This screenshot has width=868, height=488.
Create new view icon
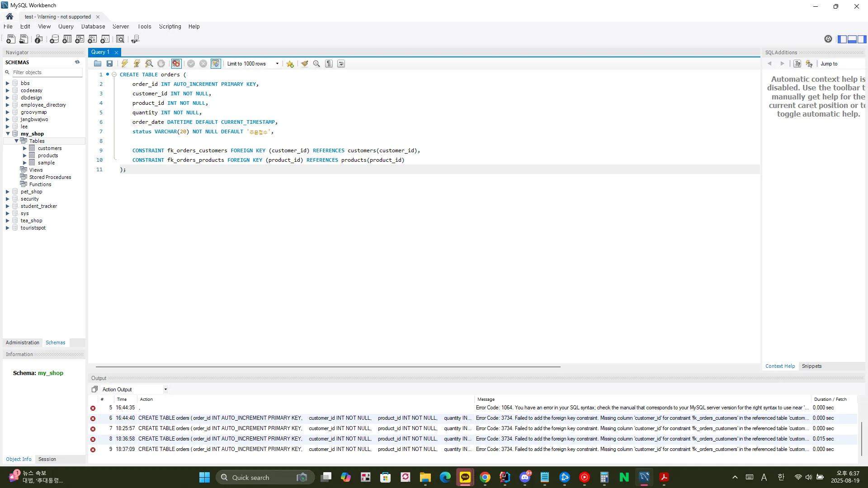80,39
